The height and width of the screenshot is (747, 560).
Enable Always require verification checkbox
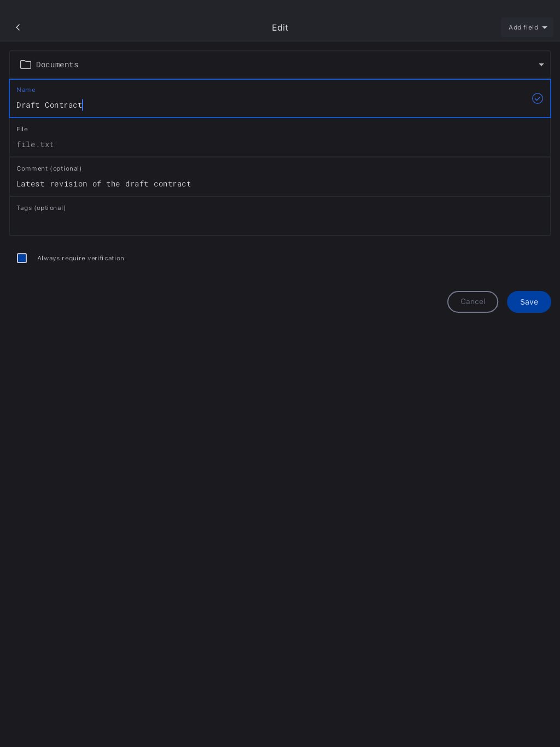(x=22, y=258)
